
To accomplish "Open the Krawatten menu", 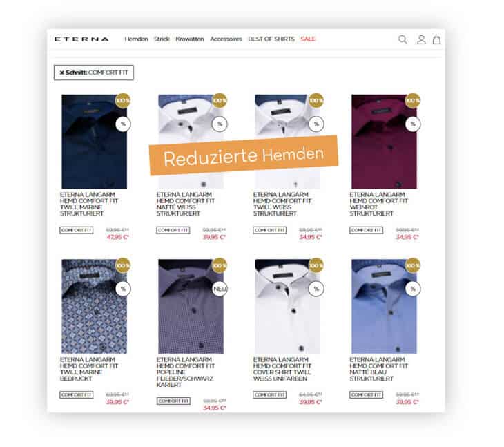I will [190, 39].
